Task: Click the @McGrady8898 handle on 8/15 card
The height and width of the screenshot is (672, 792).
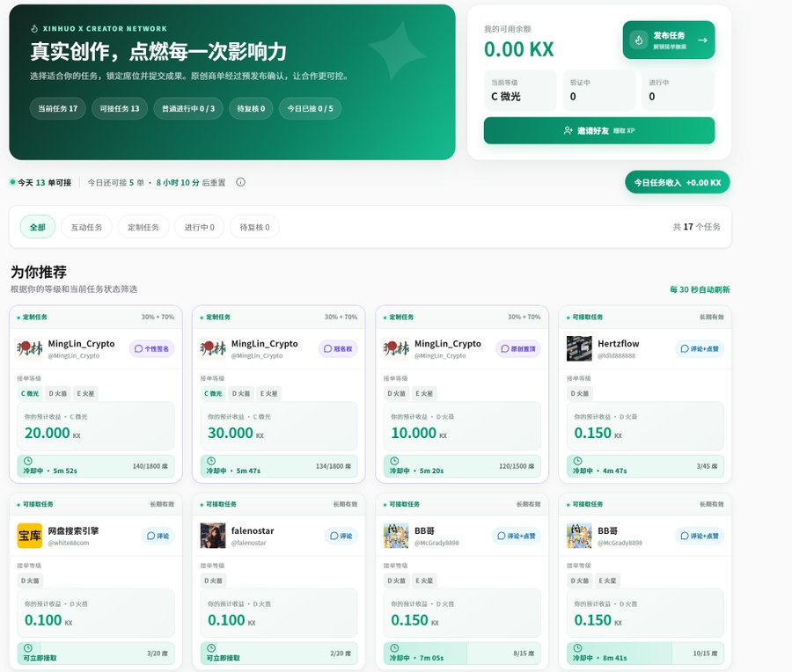Action: tap(436, 544)
